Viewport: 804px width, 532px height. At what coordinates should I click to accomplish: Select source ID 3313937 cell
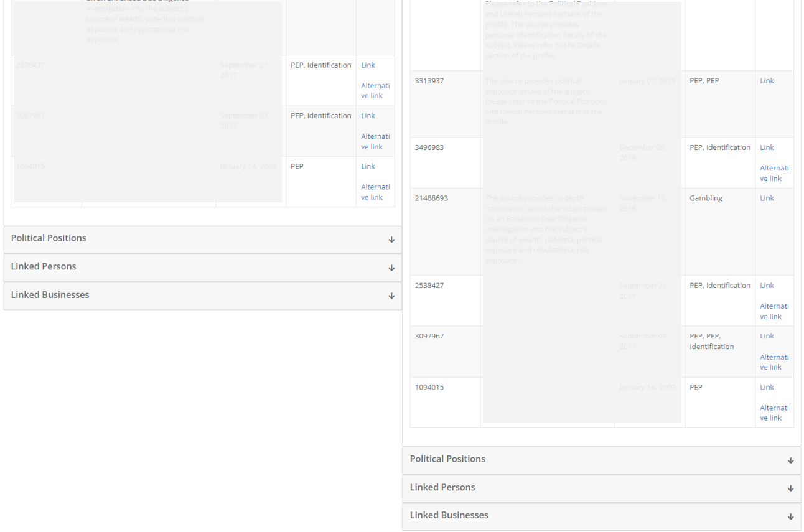coord(445,104)
